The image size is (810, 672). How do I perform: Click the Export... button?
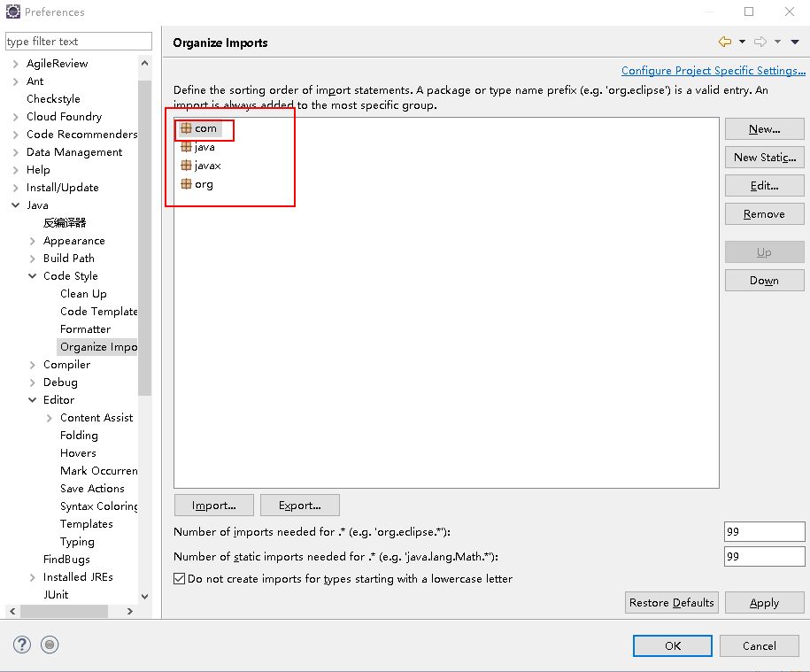tap(299, 506)
